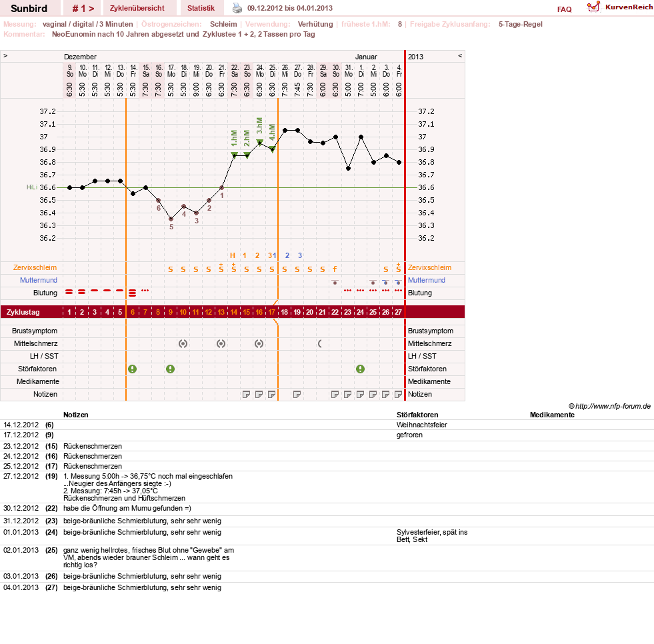Open the note icon for cycle day 24
Viewport: 654px width, 644px height.
(x=360, y=394)
